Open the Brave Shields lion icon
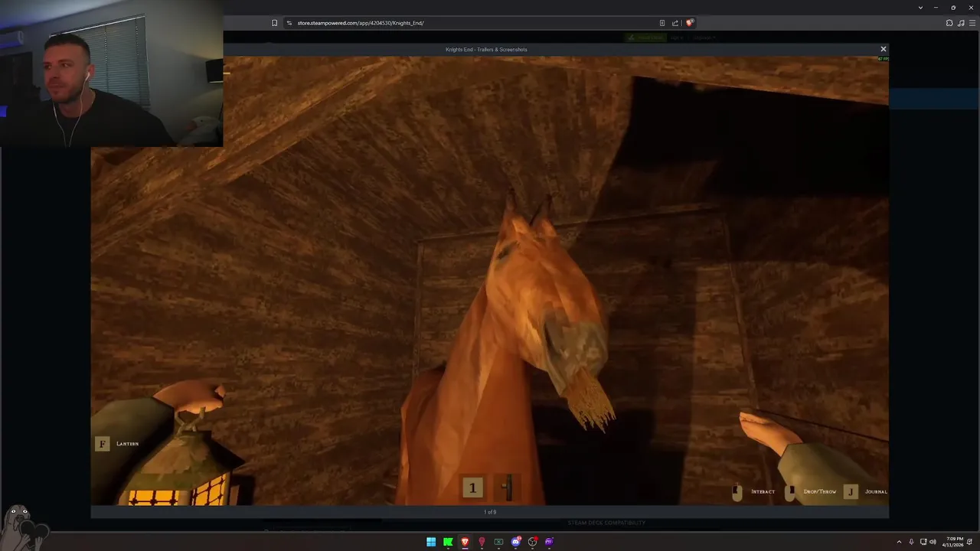Screen dimensions: 980x551 coord(689,23)
